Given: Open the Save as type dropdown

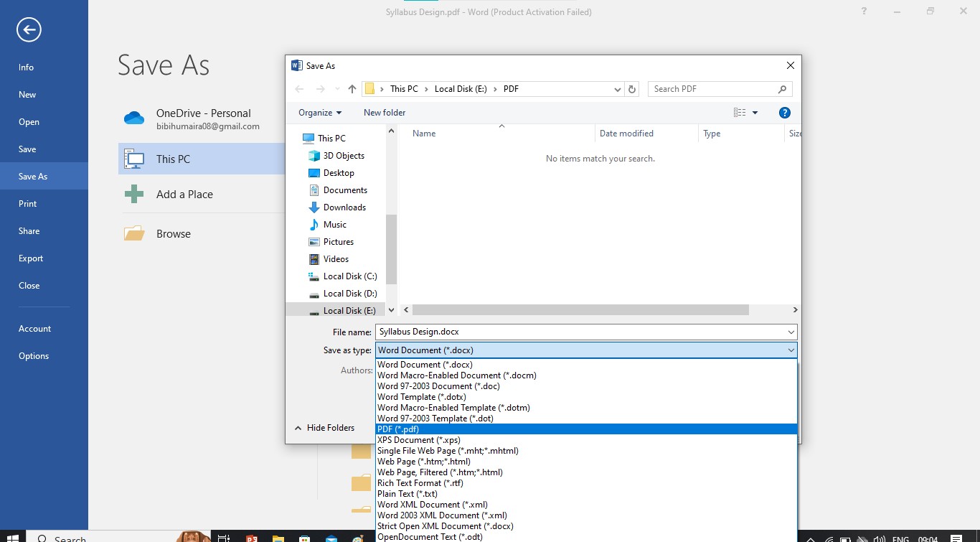Looking at the screenshot, I should (790, 350).
